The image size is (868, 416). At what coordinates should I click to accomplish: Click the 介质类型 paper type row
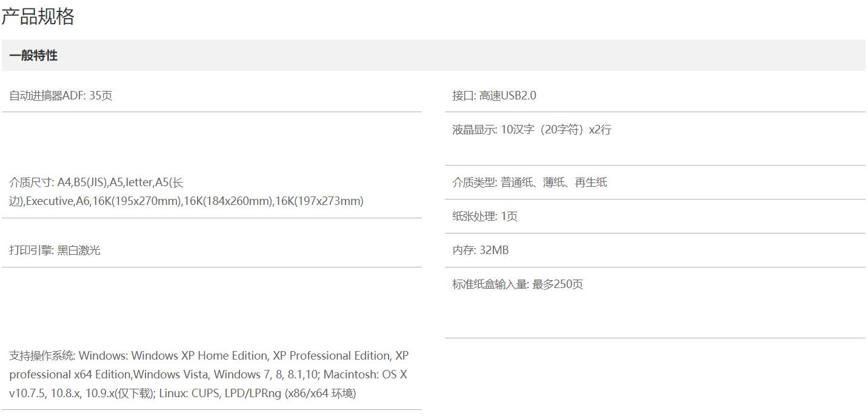(529, 183)
